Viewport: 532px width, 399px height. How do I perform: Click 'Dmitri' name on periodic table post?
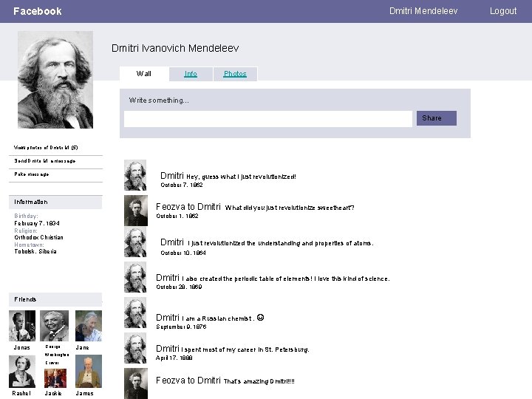click(168, 278)
